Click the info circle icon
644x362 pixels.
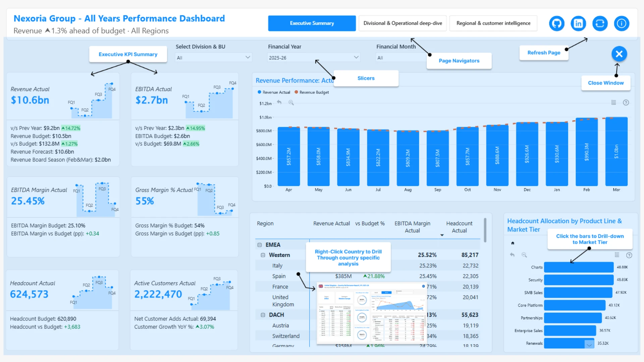coord(622,23)
